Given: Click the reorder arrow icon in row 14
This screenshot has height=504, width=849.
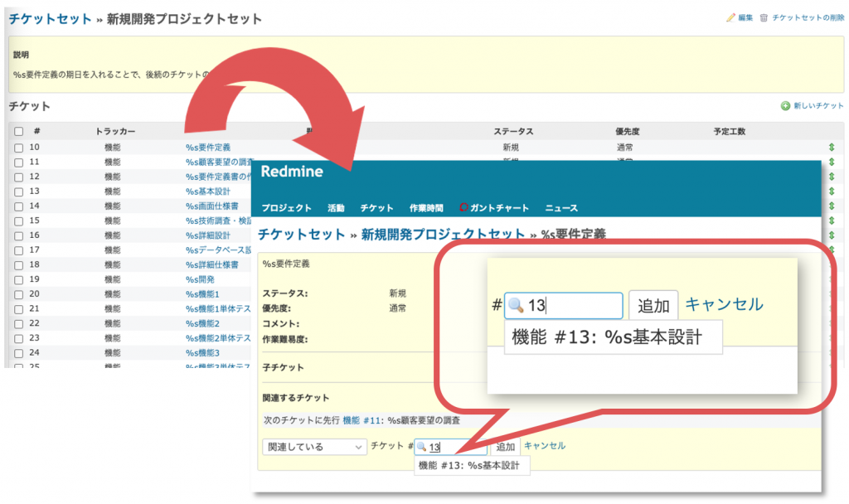Looking at the screenshot, I should (832, 206).
